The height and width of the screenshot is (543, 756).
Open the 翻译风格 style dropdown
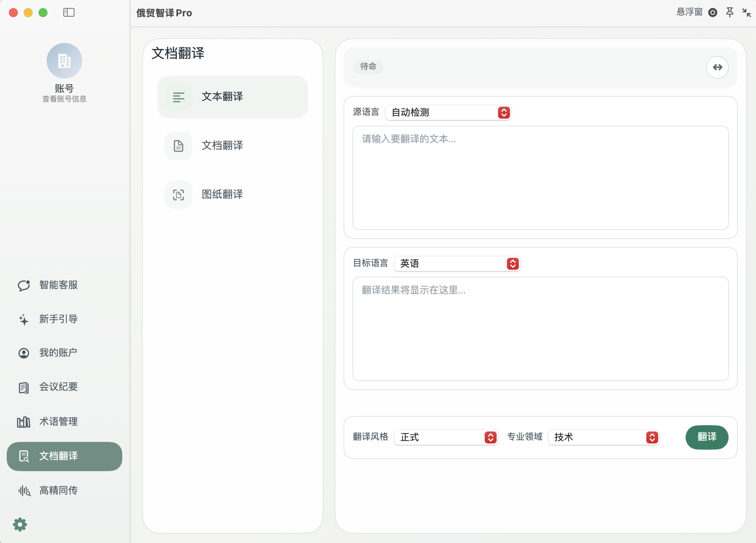tap(446, 437)
